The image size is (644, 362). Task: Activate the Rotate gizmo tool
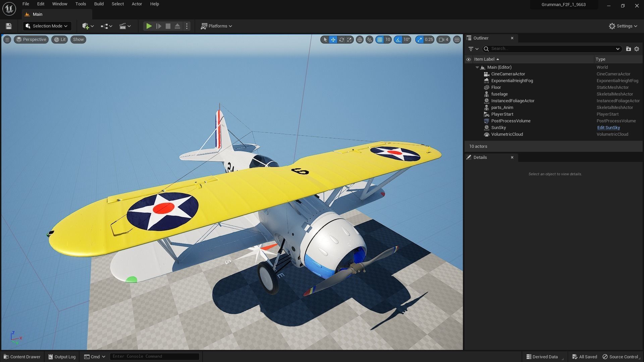pos(341,40)
